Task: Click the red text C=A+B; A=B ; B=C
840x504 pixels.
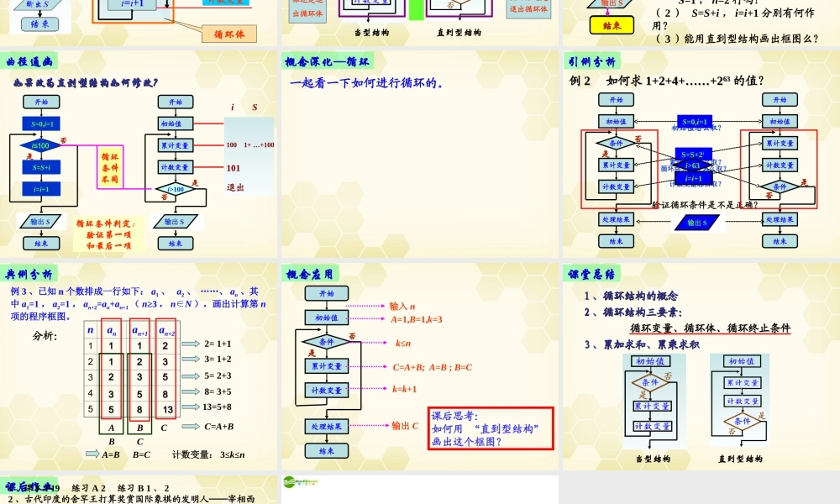Action: (x=433, y=367)
